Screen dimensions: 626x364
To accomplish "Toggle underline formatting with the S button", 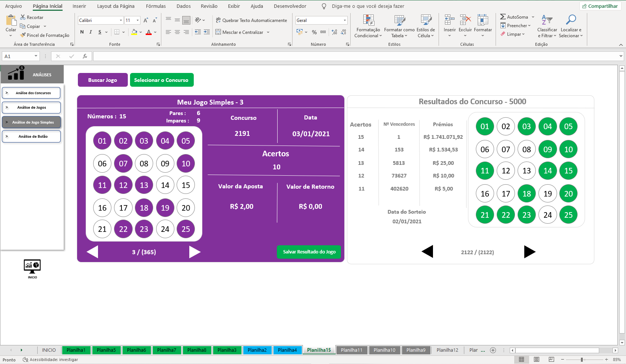I will tap(99, 32).
